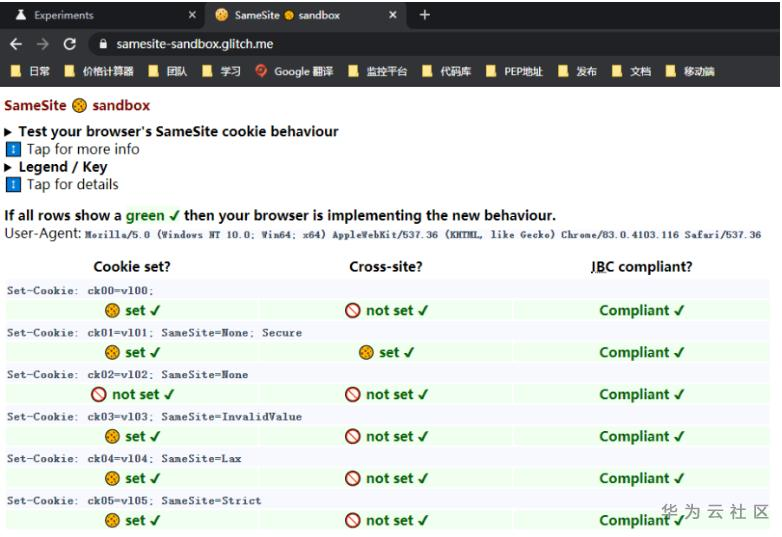The image size is (782, 537).
Task: Click the padlock site info icon
Action: tap(101, 45)
